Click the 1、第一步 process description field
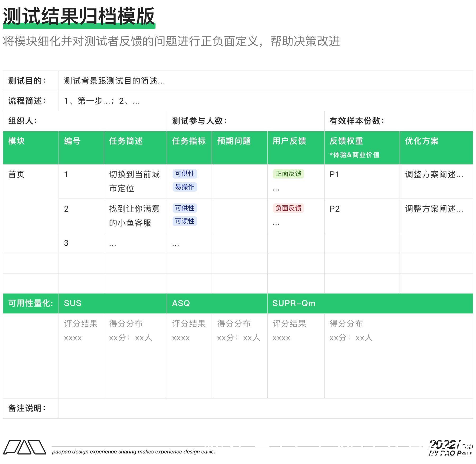The image size is (476, 464). click(x=266, y=101)
